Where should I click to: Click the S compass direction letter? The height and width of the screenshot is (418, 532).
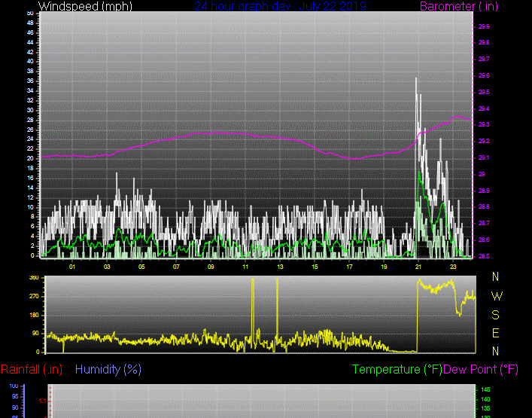pos(495,314)
